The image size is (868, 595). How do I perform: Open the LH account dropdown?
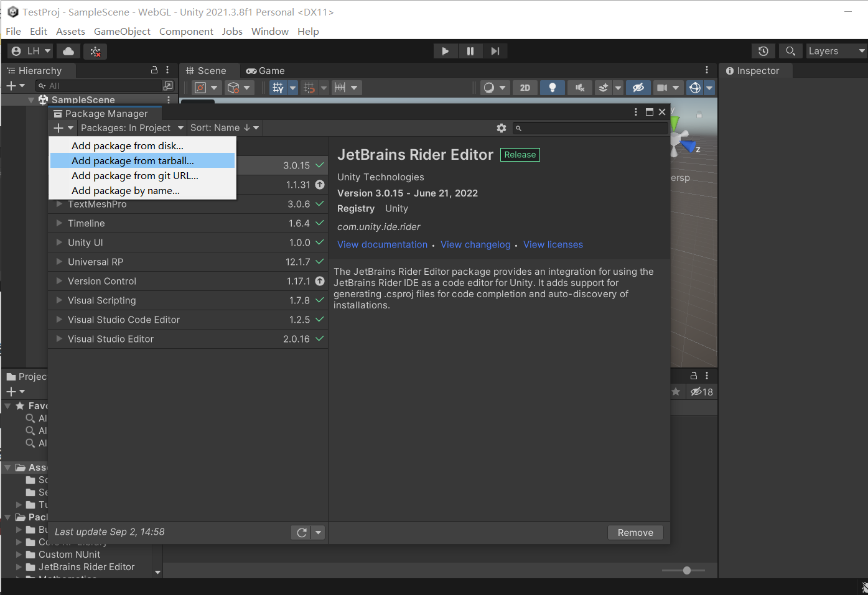pos(31,51)
